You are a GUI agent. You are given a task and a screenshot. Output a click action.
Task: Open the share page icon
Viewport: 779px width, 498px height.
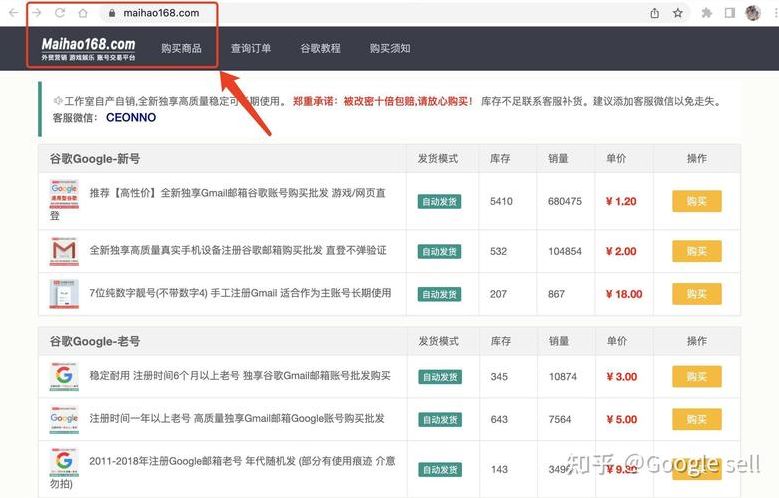click(655, 13)
